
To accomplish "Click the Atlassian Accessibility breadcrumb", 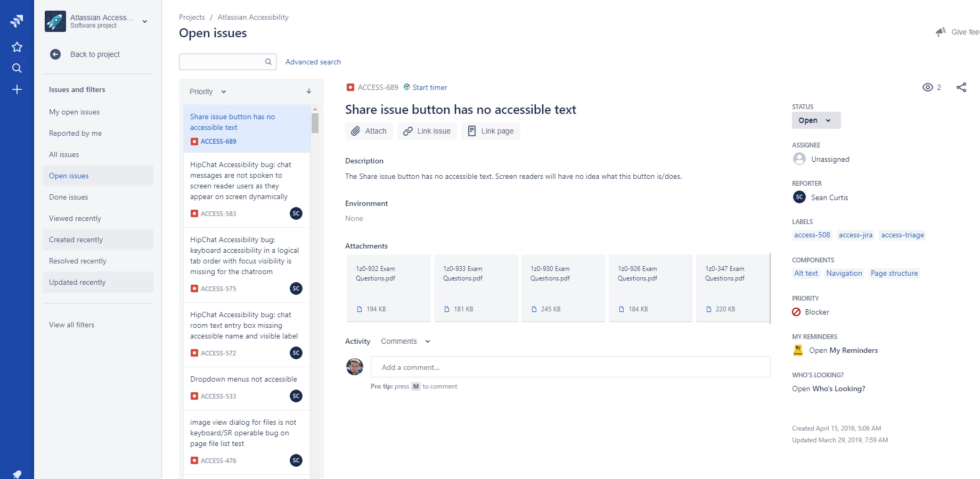I will pos(253,17).
